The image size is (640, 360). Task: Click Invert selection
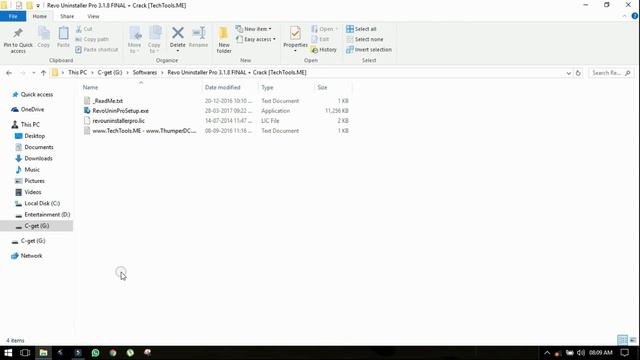[369, 49]
